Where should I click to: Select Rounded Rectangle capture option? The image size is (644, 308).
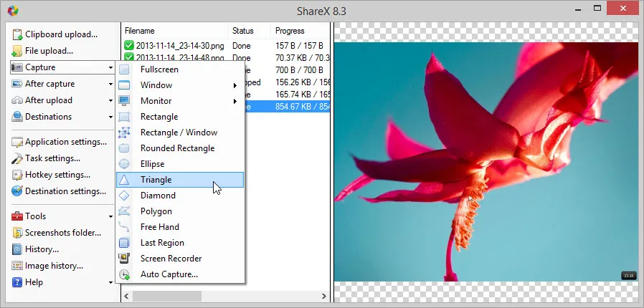(180, 148)
